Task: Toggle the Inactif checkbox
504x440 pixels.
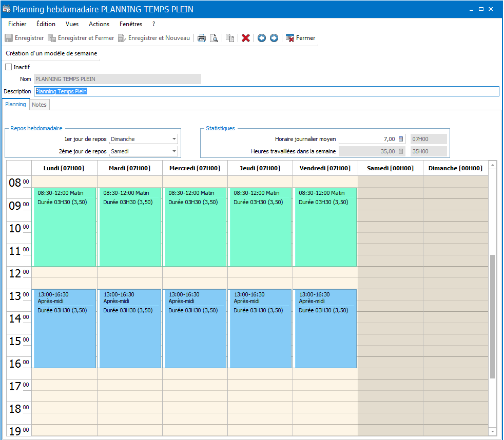Action: pyautogui.click(x=9, y=67)
